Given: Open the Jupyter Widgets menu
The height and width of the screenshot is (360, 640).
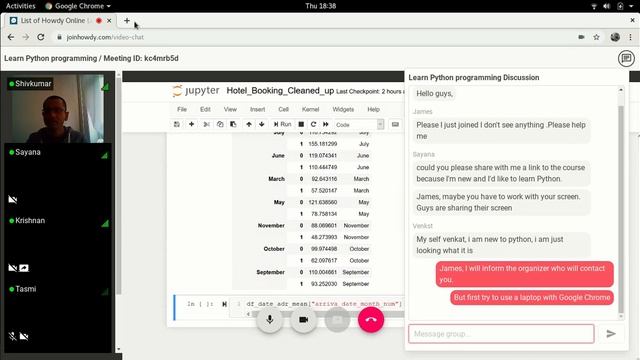Looking at the screenshot, I should pos(343,109).
